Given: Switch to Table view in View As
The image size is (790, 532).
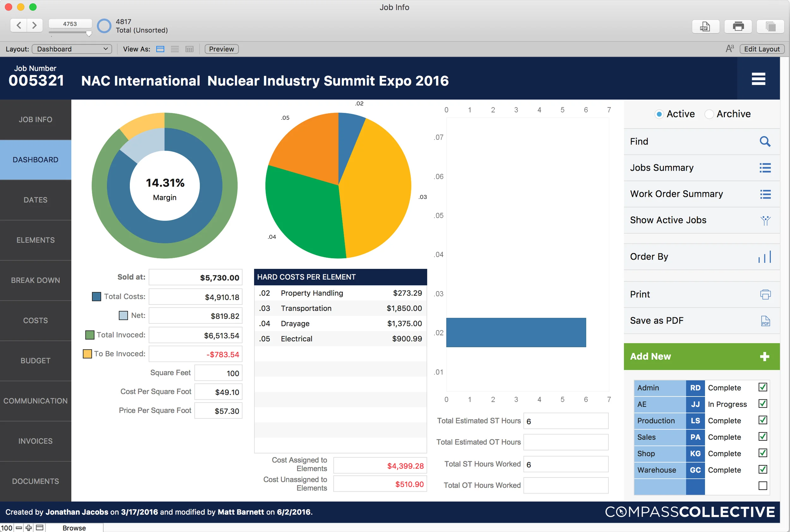Looking at the screenshot, I should [189, 49].
